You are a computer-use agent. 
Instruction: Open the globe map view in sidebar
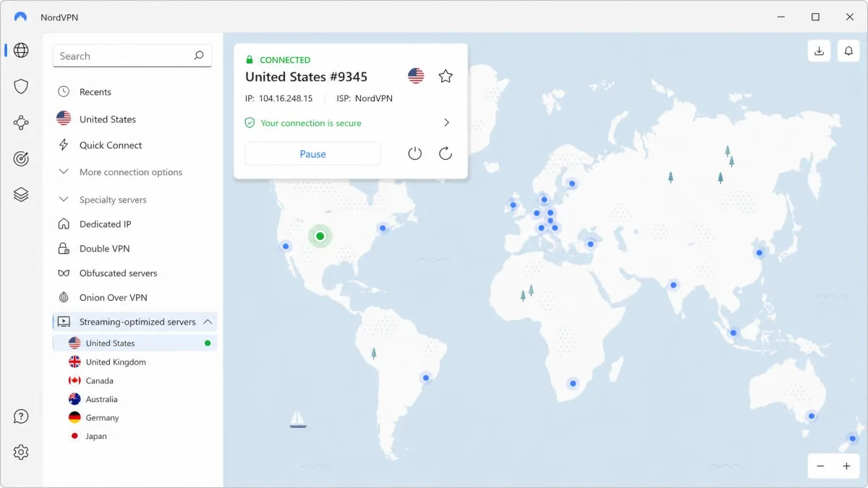point(21,50)
